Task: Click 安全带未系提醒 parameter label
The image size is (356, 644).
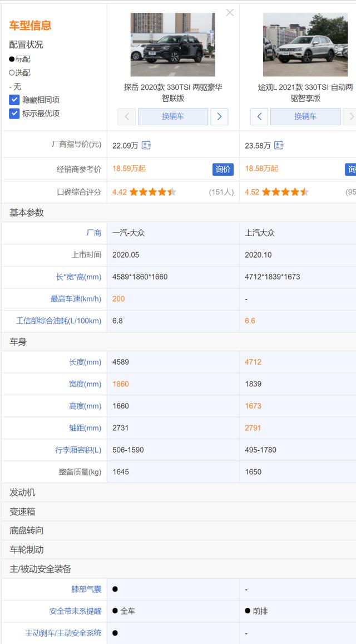Action: tap(76, 611)
